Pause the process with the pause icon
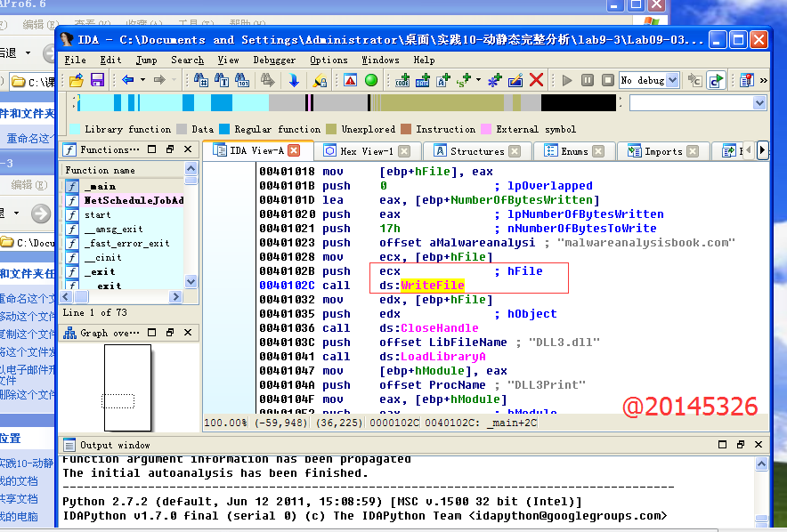Image resolution: width=787 pixels, height=532 pixels. click(x=587, y=80)
